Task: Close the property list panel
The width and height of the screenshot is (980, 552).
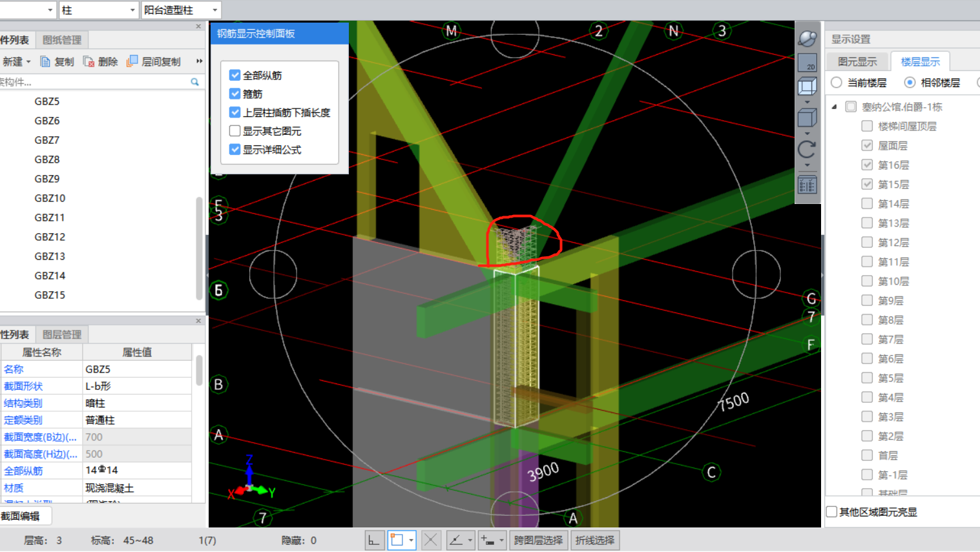Action: [198, 321]
